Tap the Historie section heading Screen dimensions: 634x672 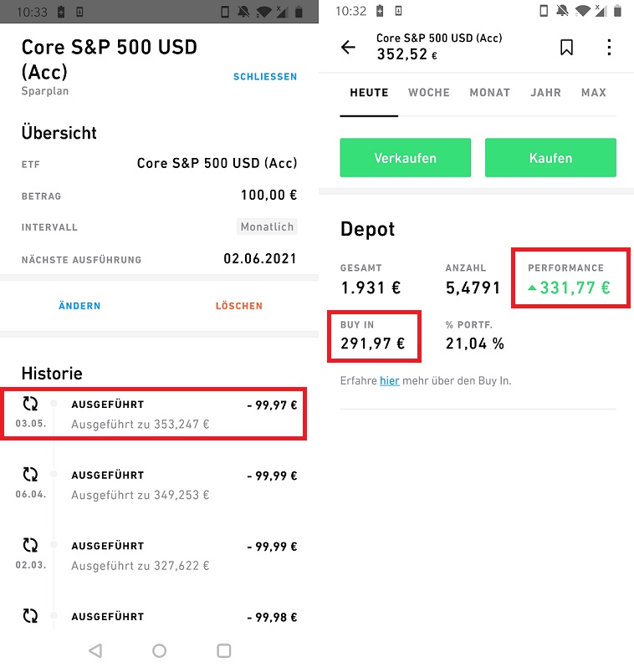(52, 374)
